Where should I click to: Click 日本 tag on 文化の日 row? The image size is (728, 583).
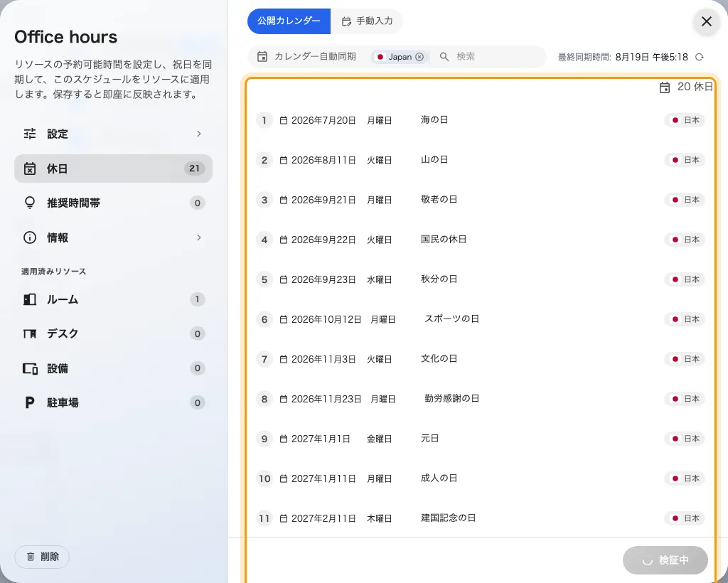click(x=685, y=359)
